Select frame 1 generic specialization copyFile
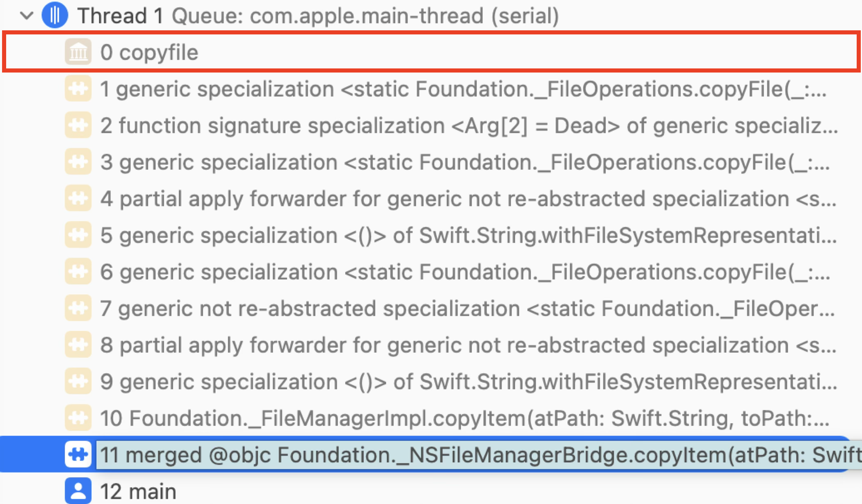Image resolution: width=862 pixels, height=504 pixels. pos(431,89)
